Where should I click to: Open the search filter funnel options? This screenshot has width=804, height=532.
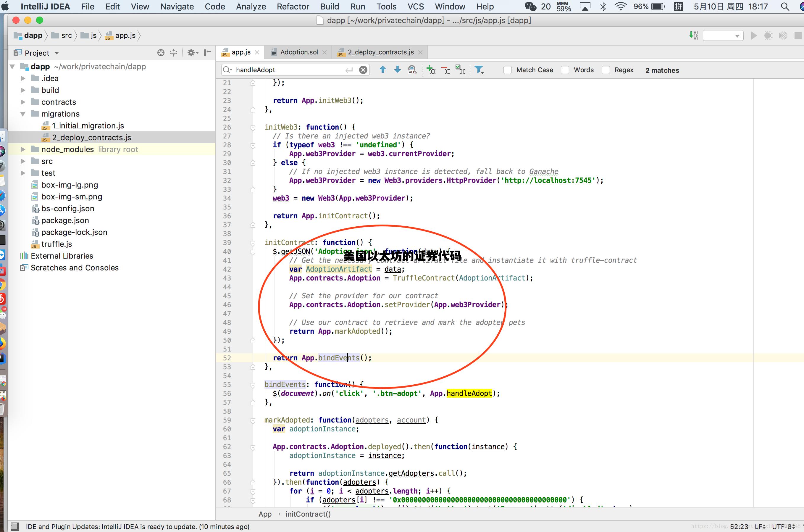click(479, 70)
